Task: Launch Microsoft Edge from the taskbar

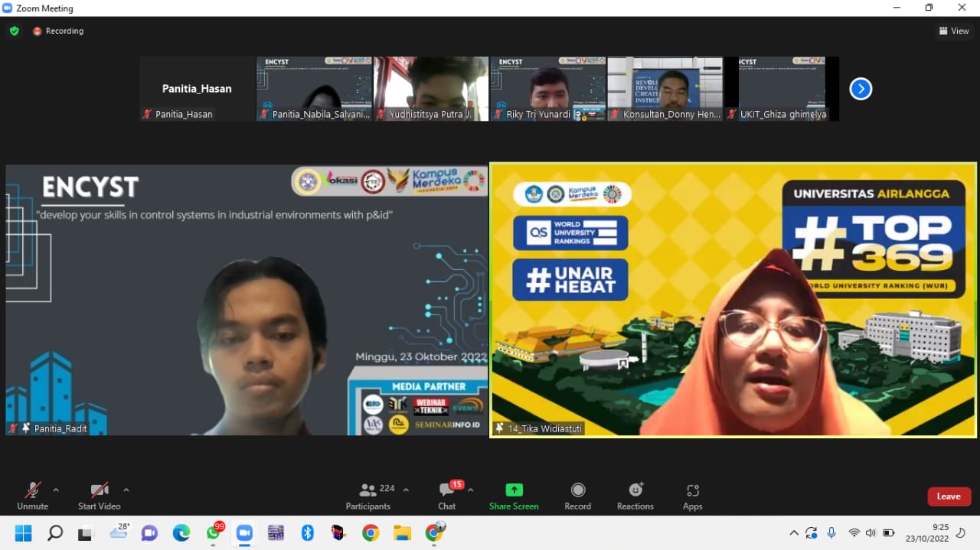Action: pos(181,533)
